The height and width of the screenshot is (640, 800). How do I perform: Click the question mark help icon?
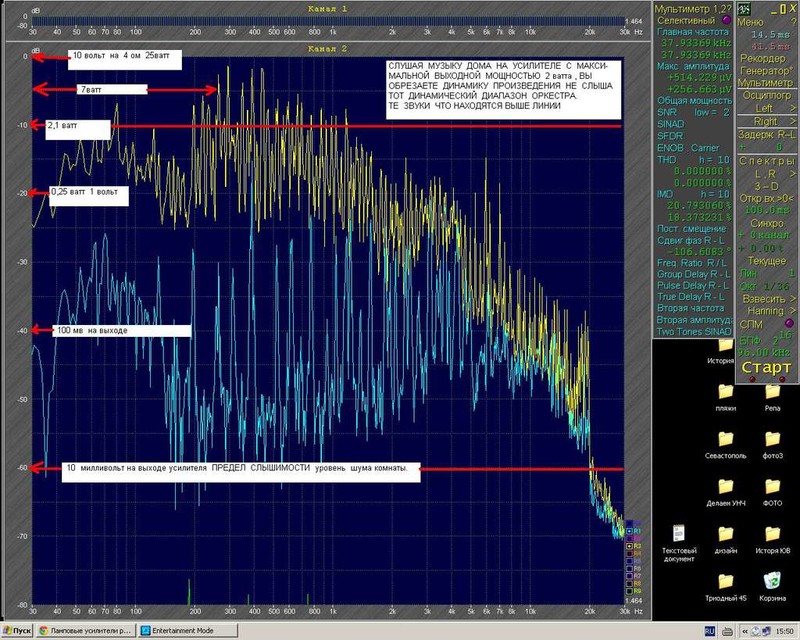click(792, 22)
